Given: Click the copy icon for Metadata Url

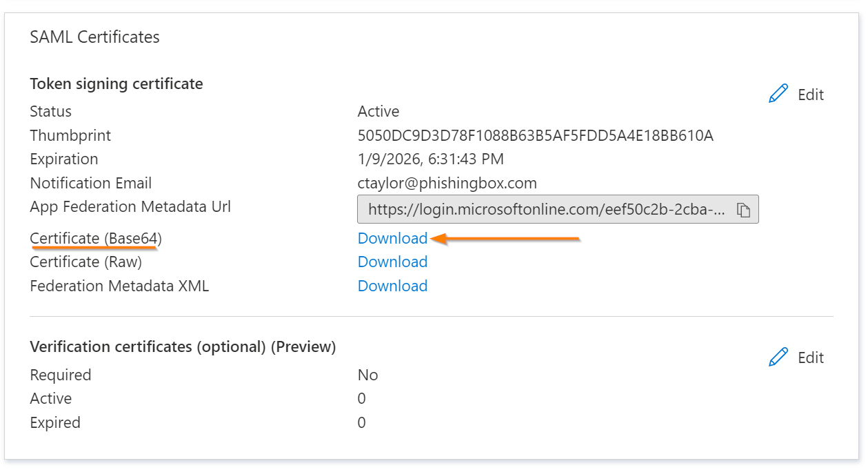Looking at the screenshot, I should tap(743, 210).
